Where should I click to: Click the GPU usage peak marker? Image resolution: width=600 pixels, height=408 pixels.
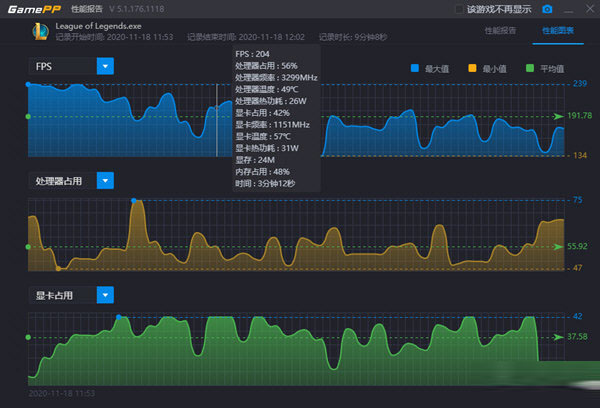tap(119, 317)
